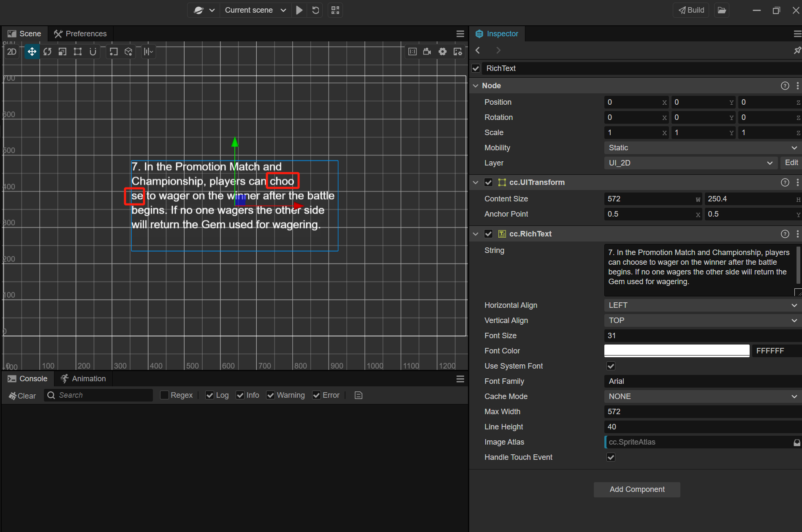Toggle the pivot/center anchor mode icon
Viewport: 802px width, 532px height.
click(114, 52)
